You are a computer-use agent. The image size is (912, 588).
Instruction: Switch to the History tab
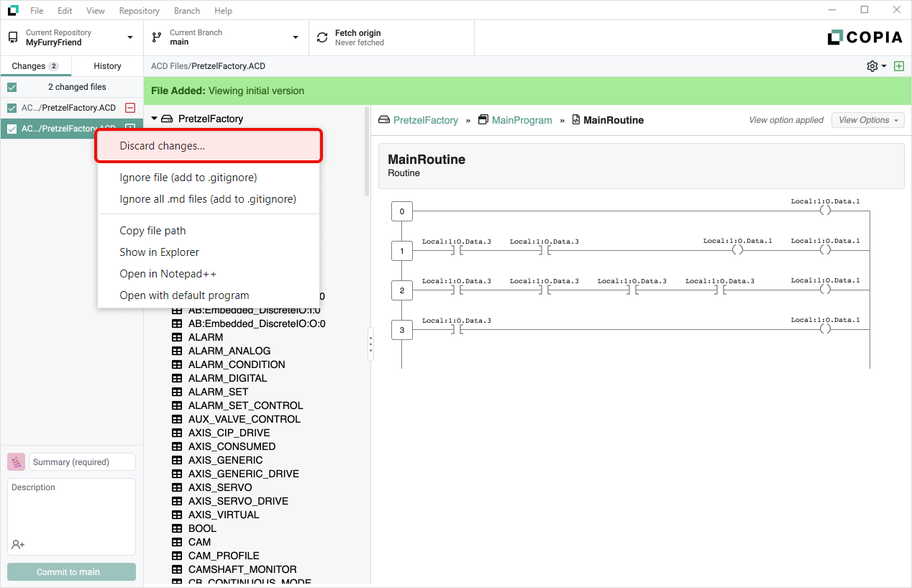(x=107, y=66)
